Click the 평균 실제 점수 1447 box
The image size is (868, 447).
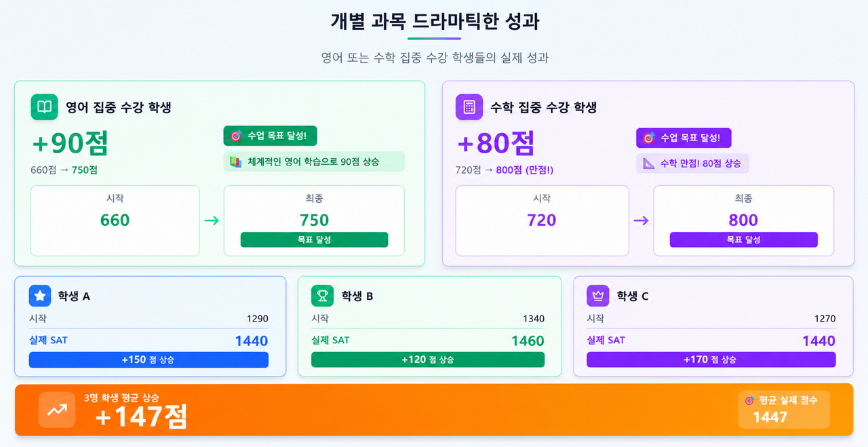point(784,410)
